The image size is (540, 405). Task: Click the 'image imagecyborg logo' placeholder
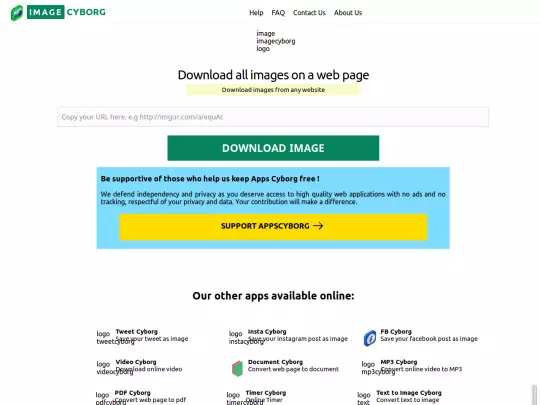click(276, 41)
